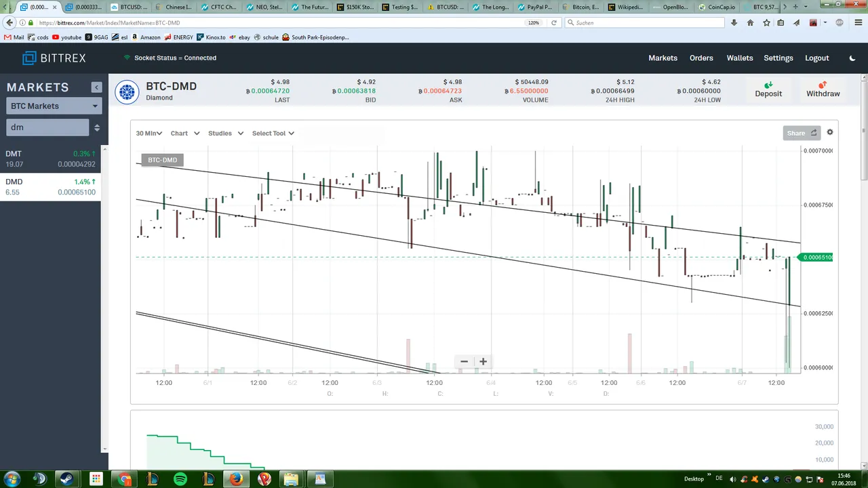This screenshot has width=868, height=488.
Task: Open Firefox from the taskbar
Action: [x=236, y=479]
